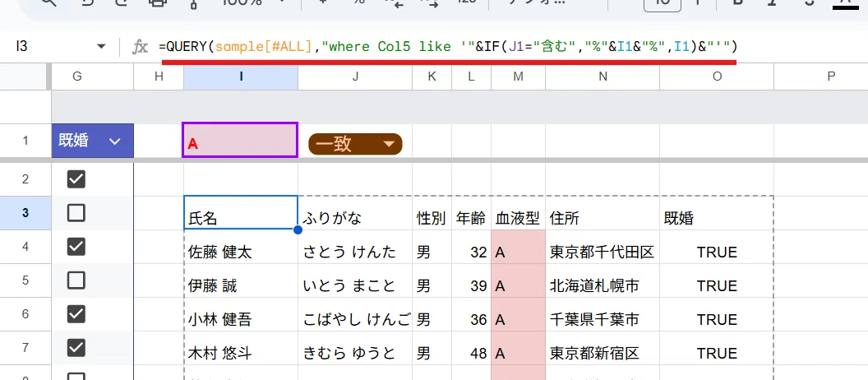Select column L header
This screenshot has height=380, width=868.
pos(471,77)
